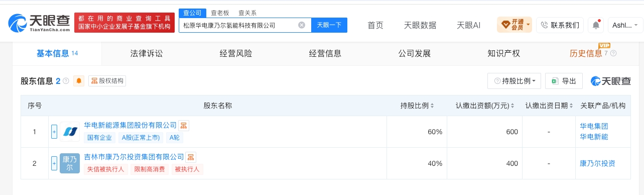This screenshot has height=195, width=644.
Task: Clear the company search field
Action: click(x=302, y=25)
